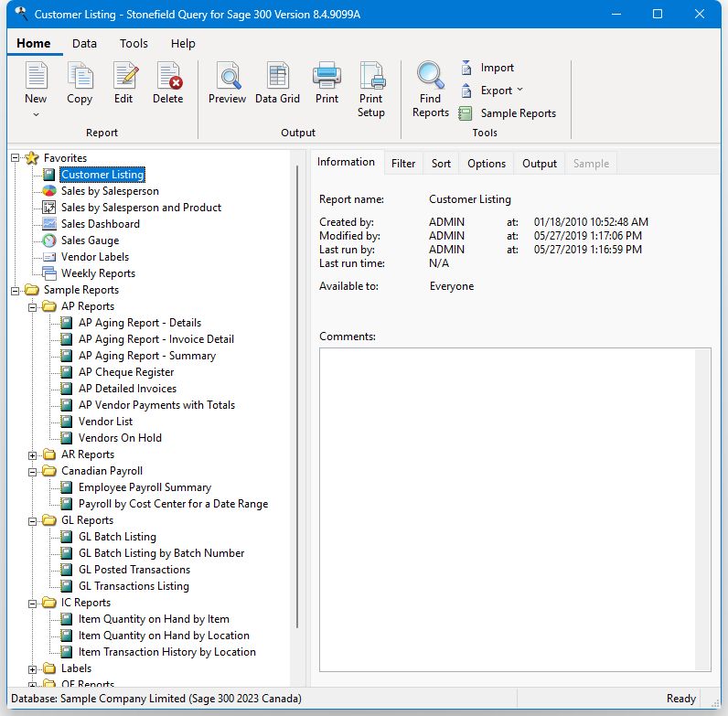
Task: Click the Export icon
Action: click(x=466, y=91)
